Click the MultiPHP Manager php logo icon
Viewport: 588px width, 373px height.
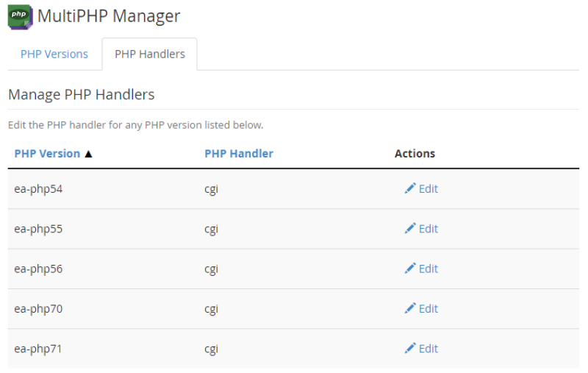(21, 17)
